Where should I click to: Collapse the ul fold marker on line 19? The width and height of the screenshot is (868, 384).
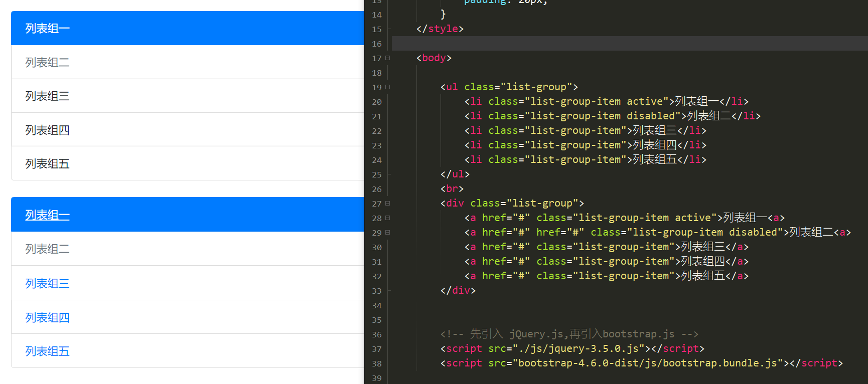point(387,87)
